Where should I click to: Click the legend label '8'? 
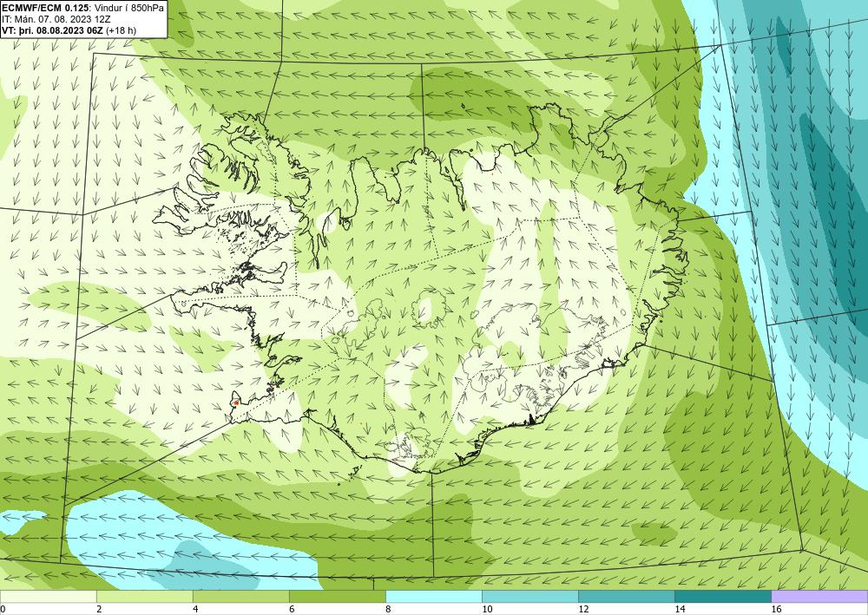388,609
